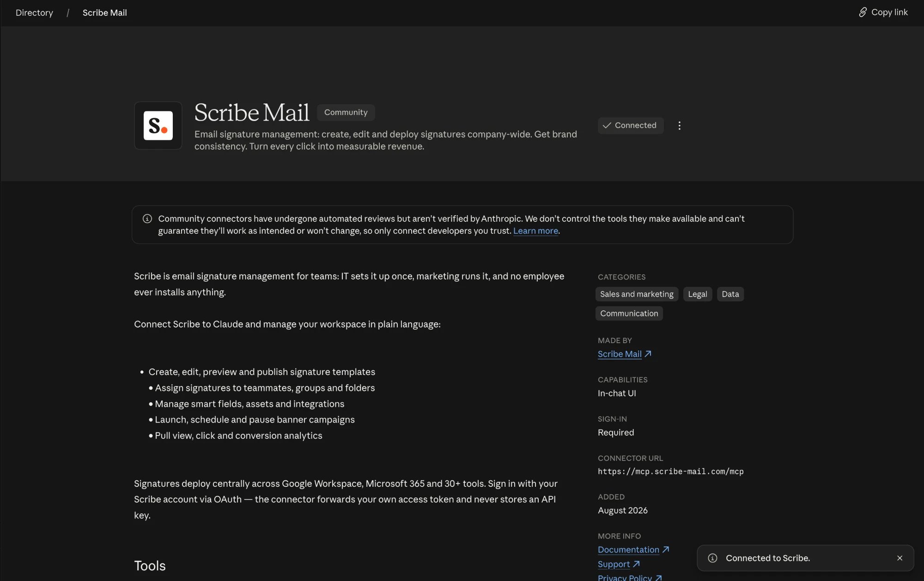Click the Tools section heading
This screenshot has height=581, width=924.
coord(150,566)
